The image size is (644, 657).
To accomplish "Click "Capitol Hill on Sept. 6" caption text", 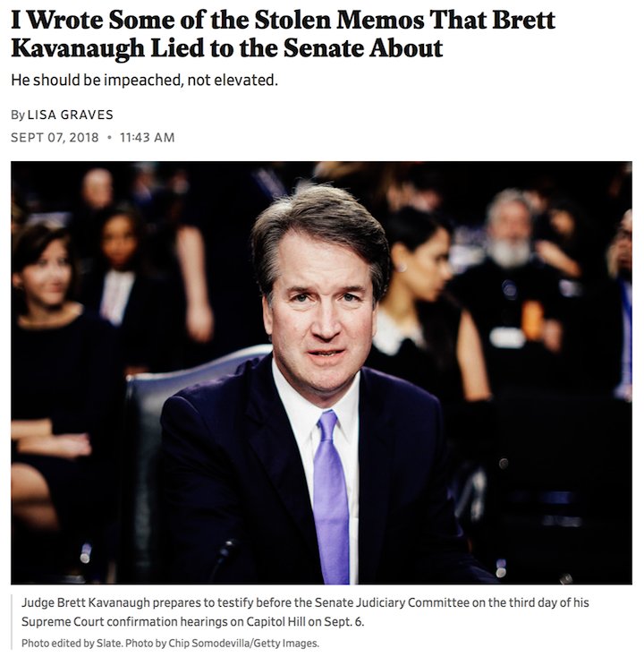I will click(x=305, y=621).
